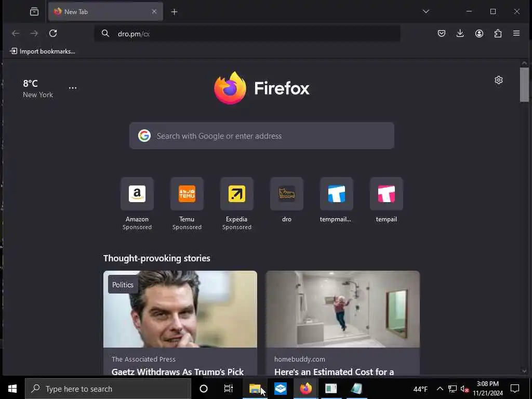Open Cortana circle icon in taskbar
Viewport: 532px width, 399px height.
point(204,389)
